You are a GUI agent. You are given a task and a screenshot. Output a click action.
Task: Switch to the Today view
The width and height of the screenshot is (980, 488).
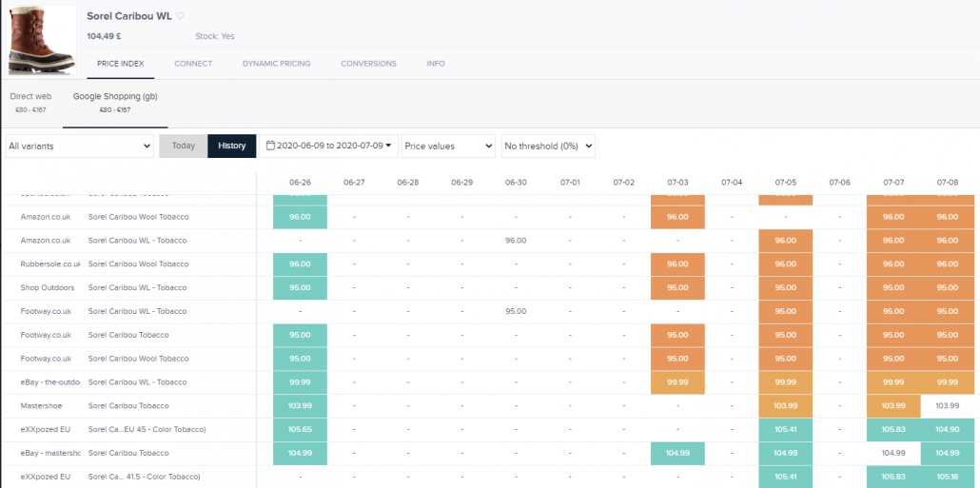coord(183,146)
